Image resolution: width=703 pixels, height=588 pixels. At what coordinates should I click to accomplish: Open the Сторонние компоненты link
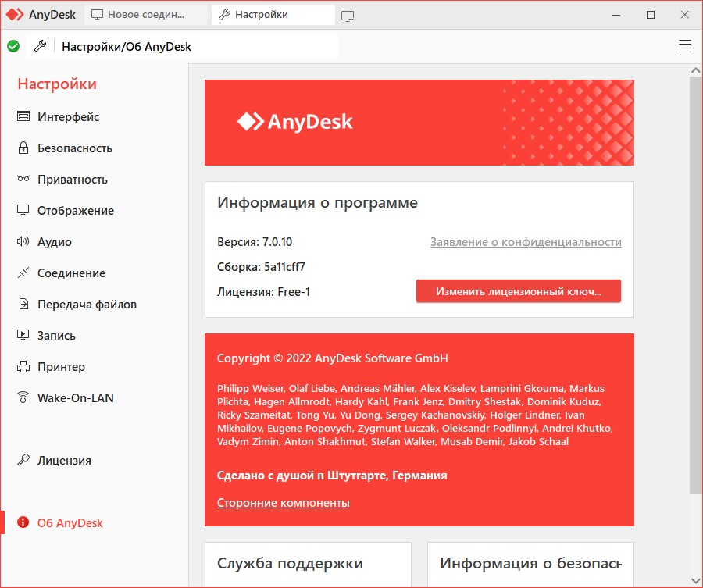click(284, 502)
